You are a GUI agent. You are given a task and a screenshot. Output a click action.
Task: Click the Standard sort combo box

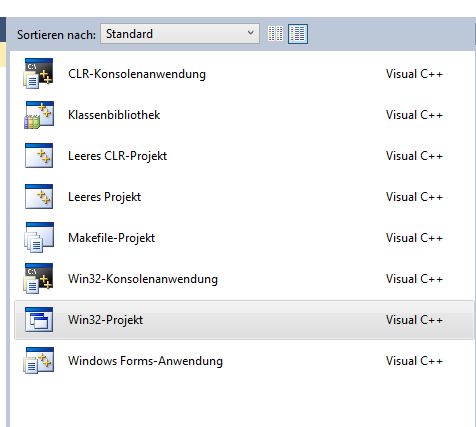point(180,33)
